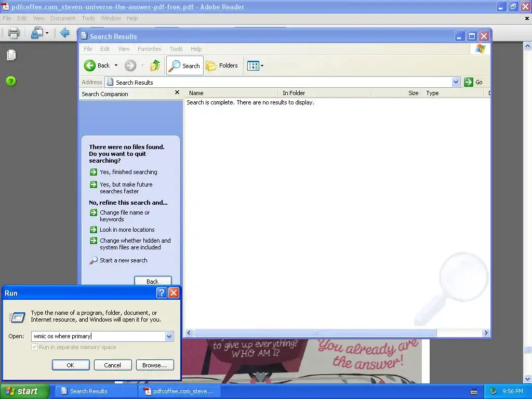The height and width of the screenshot is (399, 532).
Task: Expand the Open combo box dropdown in Run
Action: point(169,336)
